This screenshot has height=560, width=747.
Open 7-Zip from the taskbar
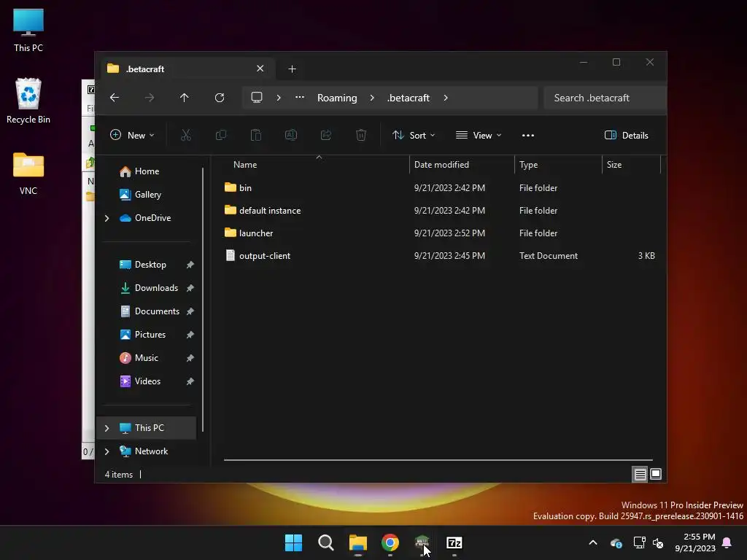pos(454,542)
